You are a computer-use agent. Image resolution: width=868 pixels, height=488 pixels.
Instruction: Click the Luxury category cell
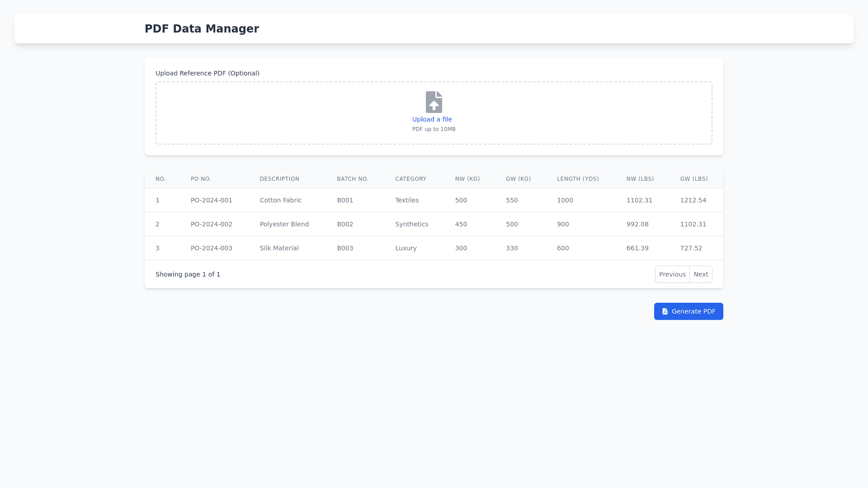tap(406, 248)
